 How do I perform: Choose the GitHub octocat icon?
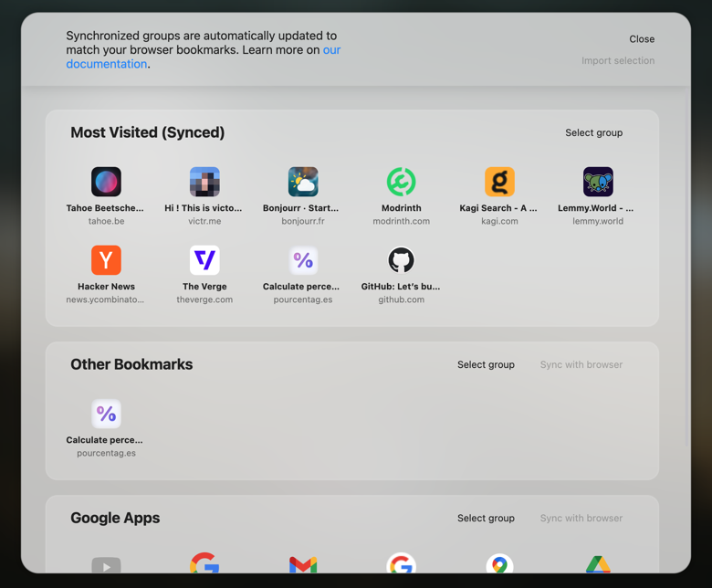point(402,260)
